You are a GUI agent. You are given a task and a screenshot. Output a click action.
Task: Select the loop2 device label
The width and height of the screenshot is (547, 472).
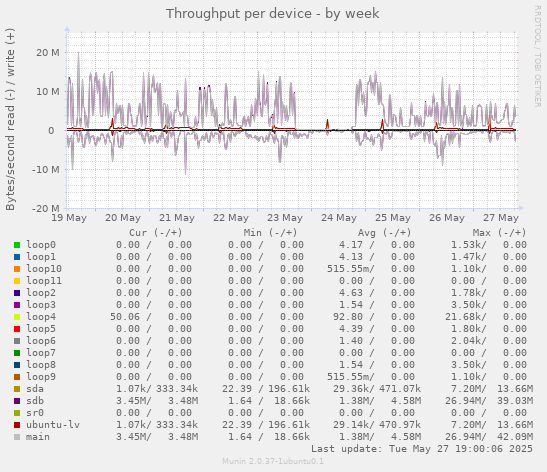(x=41, y=293)
